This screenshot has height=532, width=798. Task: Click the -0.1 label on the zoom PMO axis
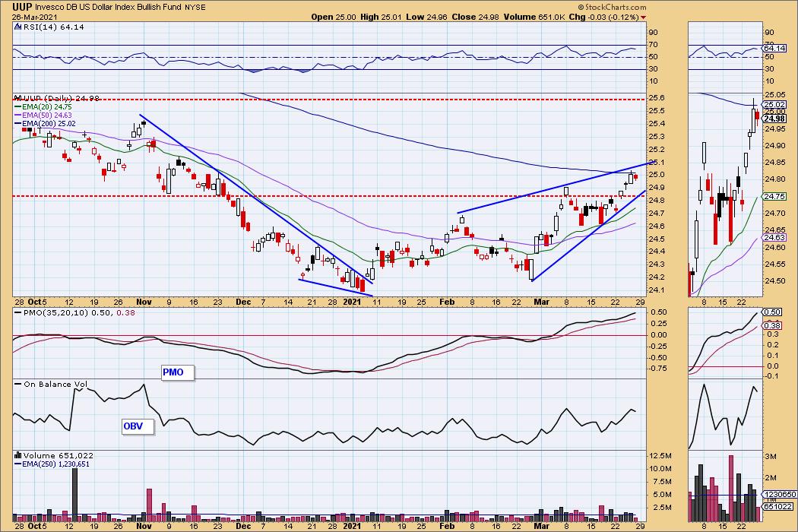(x=771, y=375)
